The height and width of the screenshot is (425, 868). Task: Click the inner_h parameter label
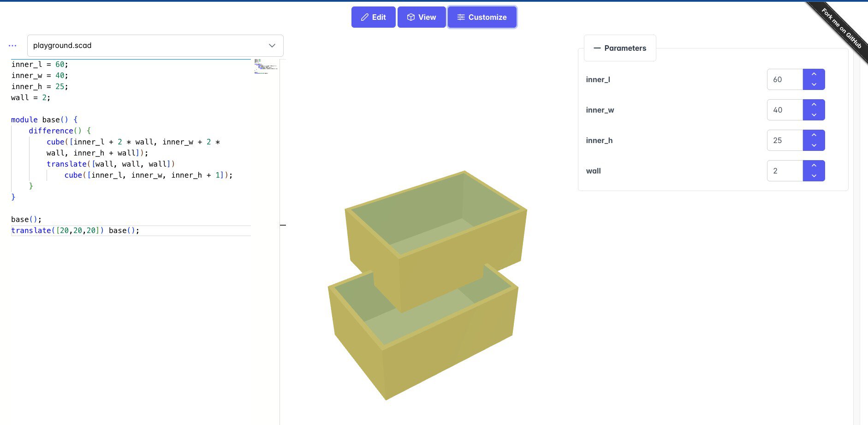click(x=599, y=140)
